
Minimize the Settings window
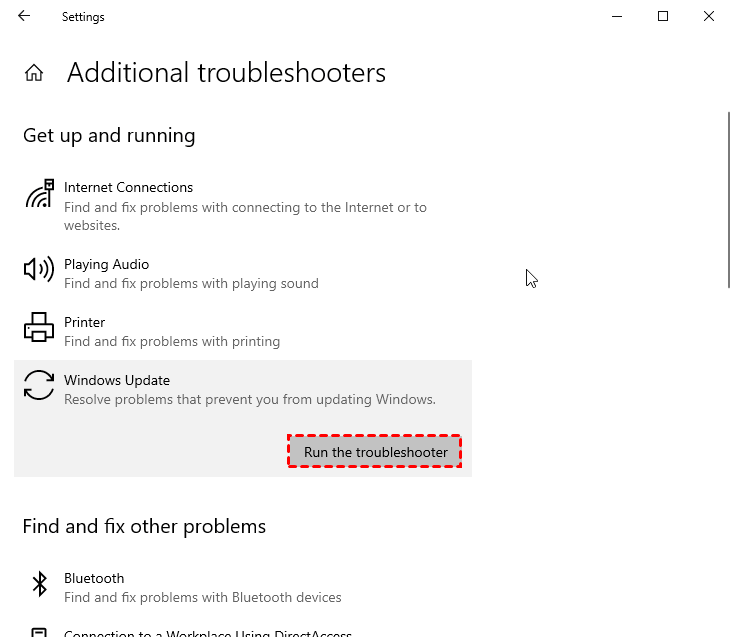pyautogui.click(x=616, y=16)
